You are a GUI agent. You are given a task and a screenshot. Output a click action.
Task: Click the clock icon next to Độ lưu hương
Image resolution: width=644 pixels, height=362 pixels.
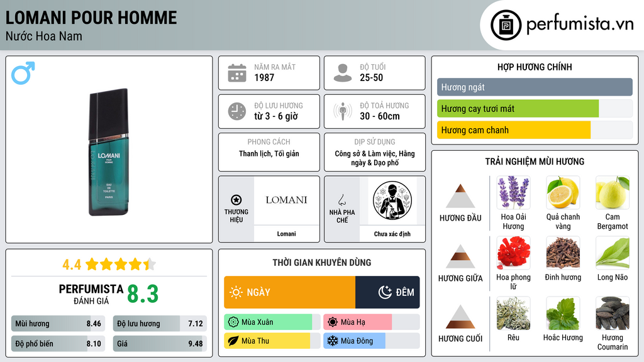[x=237, y=111]
